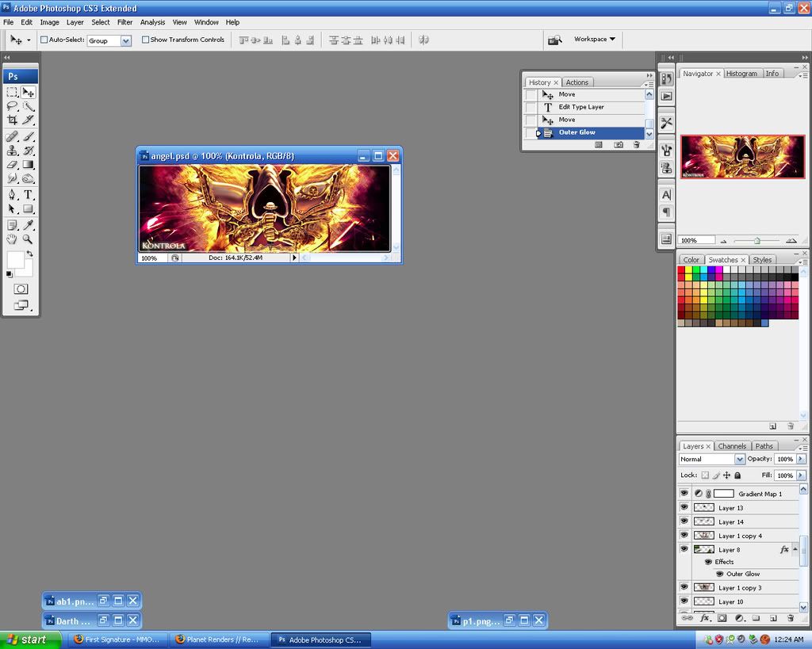The image size is (812, 649).
Task: Open the Fill slider arrow
Action: click(x=801, y=475)
